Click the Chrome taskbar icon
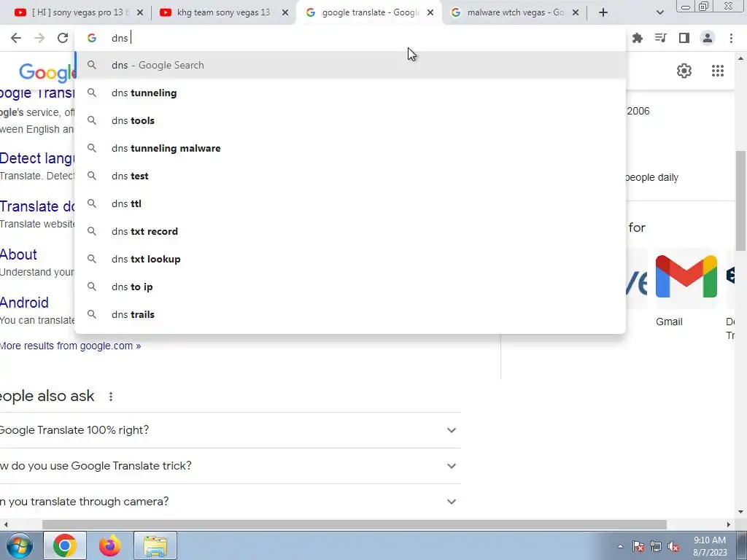The image size is (747, 560). click(65, 545)
